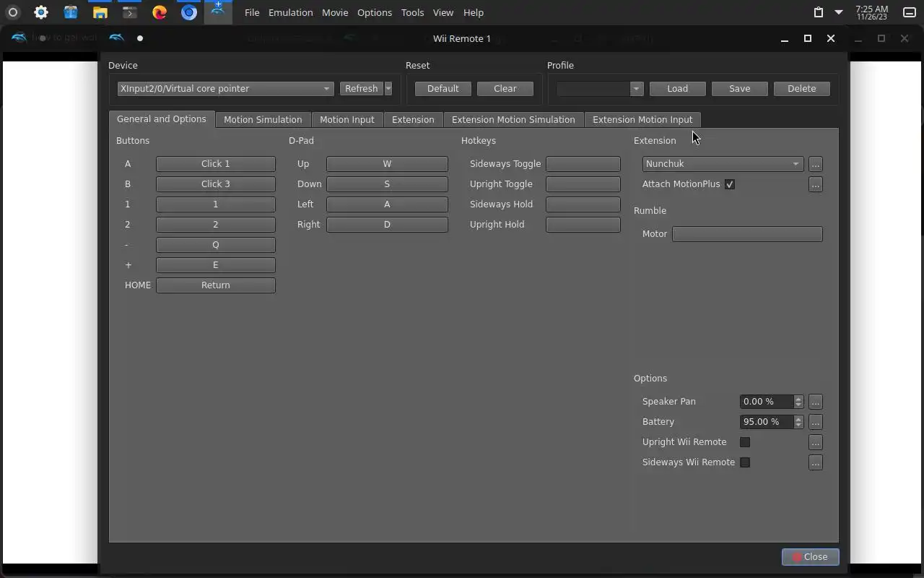924x578 pixels.
Task: Click the Delete profile button
Action: [802, 89]
